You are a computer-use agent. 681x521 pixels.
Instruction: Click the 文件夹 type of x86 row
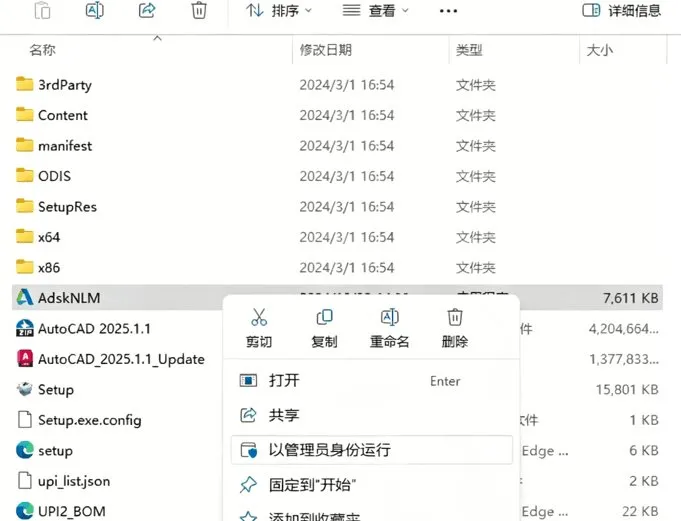coord(476,268)
